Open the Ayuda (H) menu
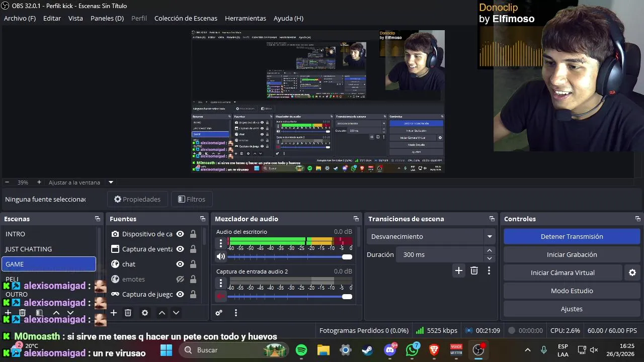Viewport: 644px width, 362px height. coord(288,18)
